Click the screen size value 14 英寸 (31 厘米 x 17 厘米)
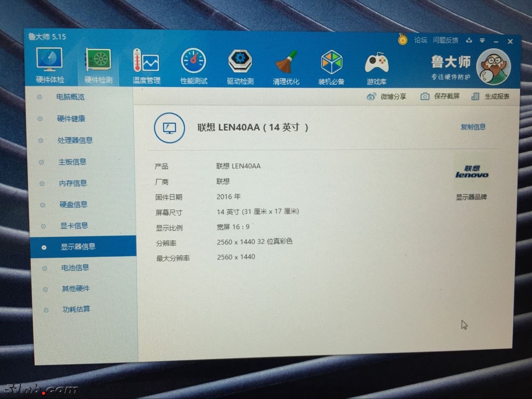The height and width of the screenshot is (399, 532). coord(258,212)
